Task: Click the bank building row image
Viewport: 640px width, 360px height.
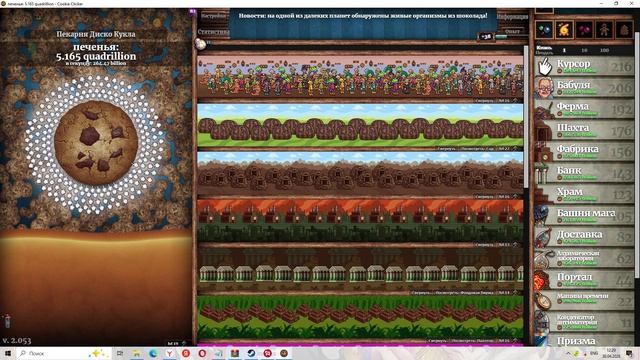Action: tap(360, 269)
